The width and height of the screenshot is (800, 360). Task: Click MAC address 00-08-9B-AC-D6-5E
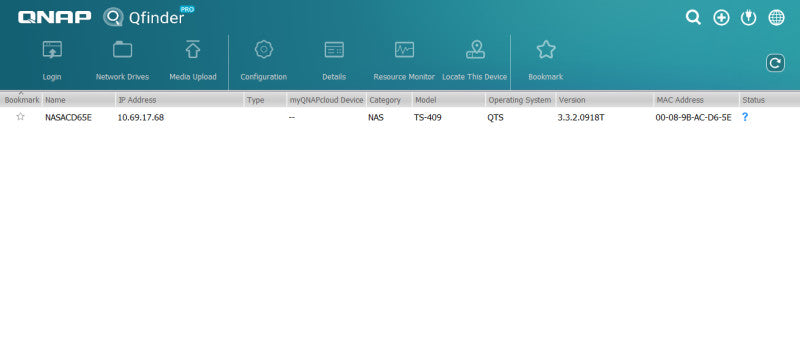693,117
